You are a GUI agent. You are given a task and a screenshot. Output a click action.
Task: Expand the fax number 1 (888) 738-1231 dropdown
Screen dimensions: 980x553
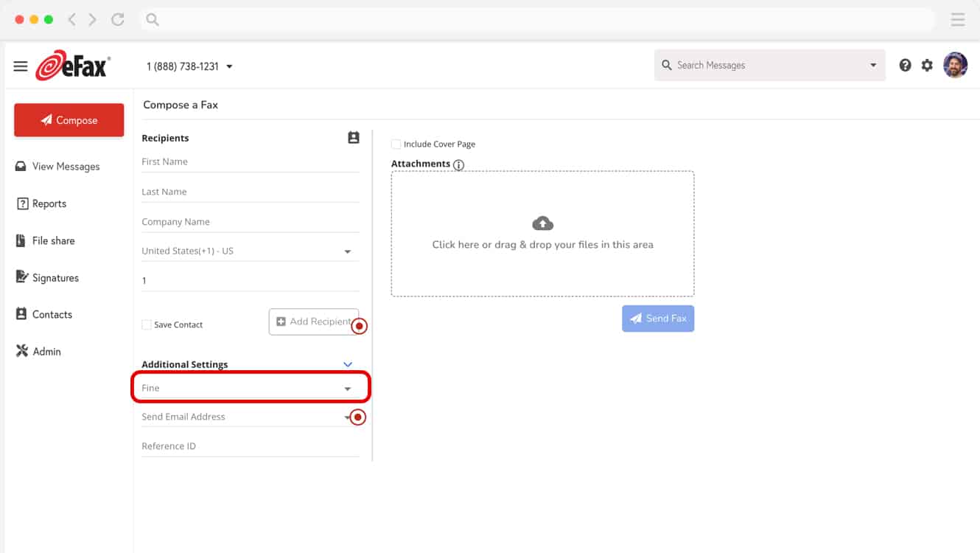[229, 66]
